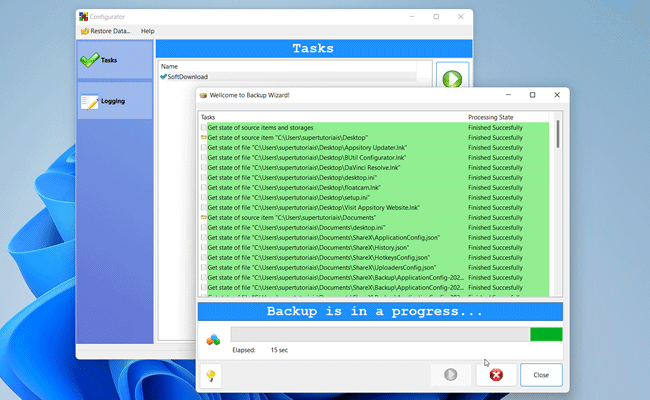Select source item "C:\Users\supertutoriais\Documents" row text
The image size is (650, 400).
tap(291, 218)
